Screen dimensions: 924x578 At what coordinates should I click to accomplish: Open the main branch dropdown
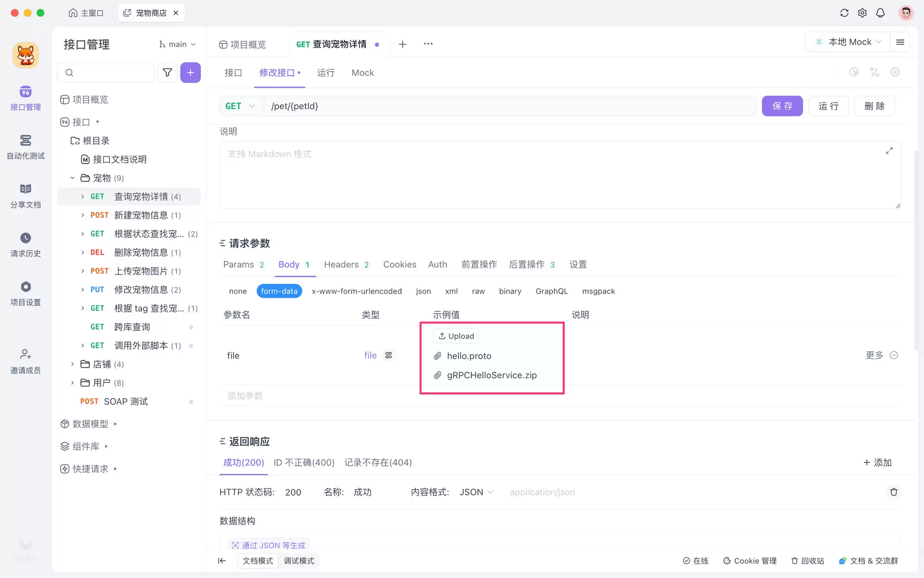[177, 44]
